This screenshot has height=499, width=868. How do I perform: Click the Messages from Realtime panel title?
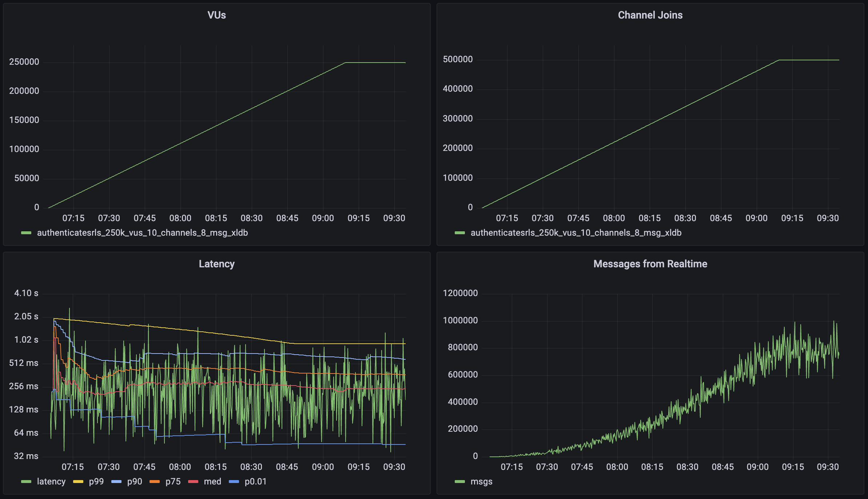coord(650,264)
